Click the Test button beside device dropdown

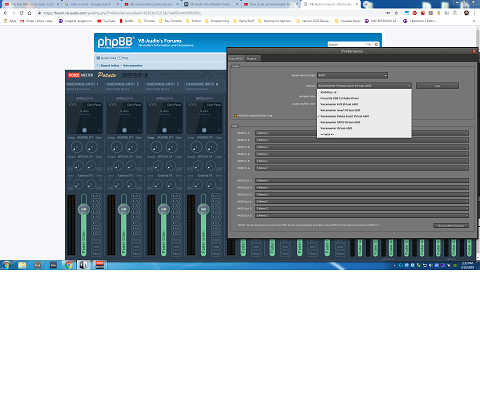pyautogui.click(x=437, y=86)
